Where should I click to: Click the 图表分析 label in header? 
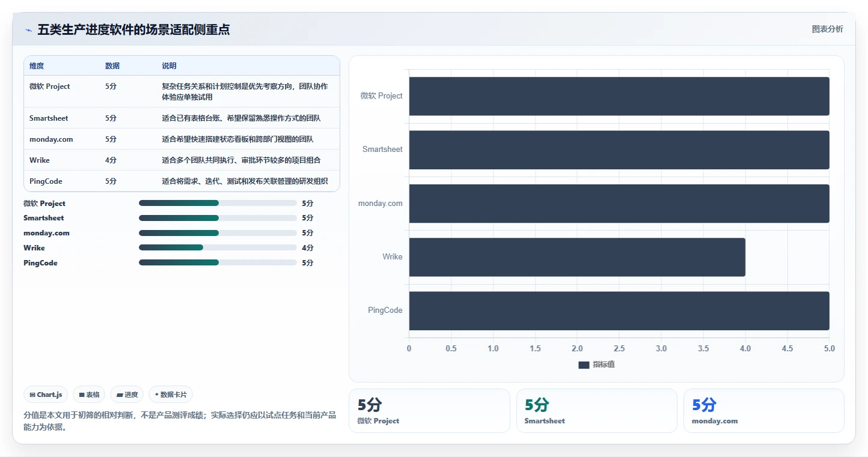tap(827, 29)
